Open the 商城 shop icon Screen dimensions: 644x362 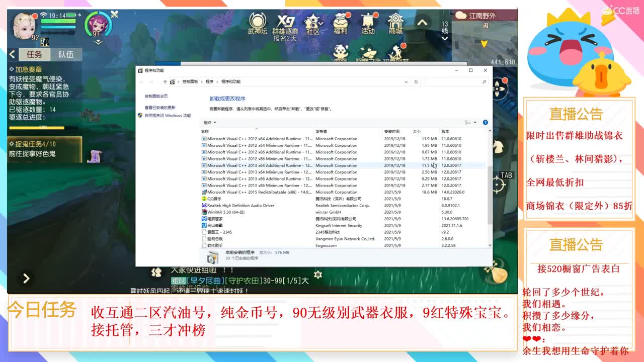(395, 24)
